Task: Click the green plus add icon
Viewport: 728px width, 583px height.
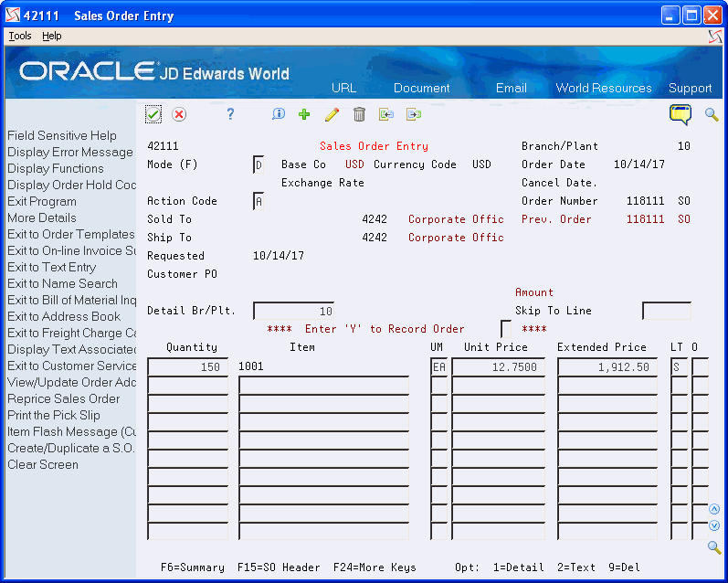Action: (304, 114)
